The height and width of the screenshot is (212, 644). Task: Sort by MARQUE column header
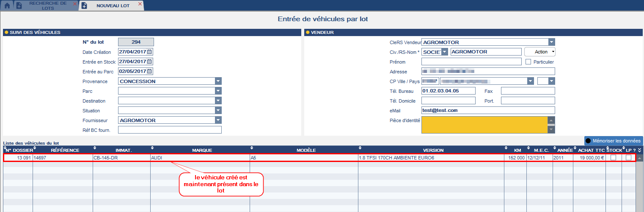click(200, 150)
